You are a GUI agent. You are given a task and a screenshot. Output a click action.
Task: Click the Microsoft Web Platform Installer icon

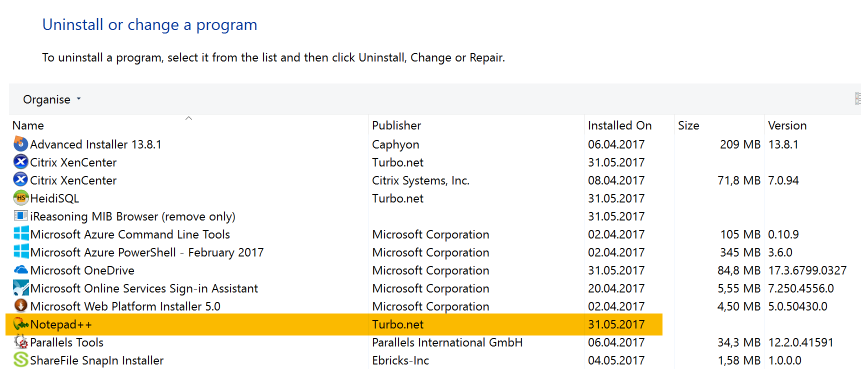pos(20,306)
